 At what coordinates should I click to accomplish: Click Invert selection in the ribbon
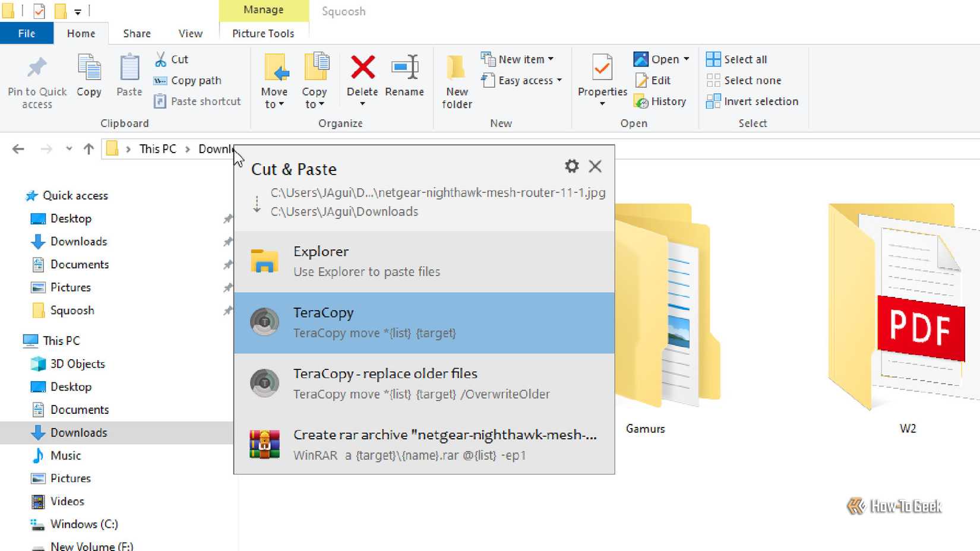tap(752, 102)
